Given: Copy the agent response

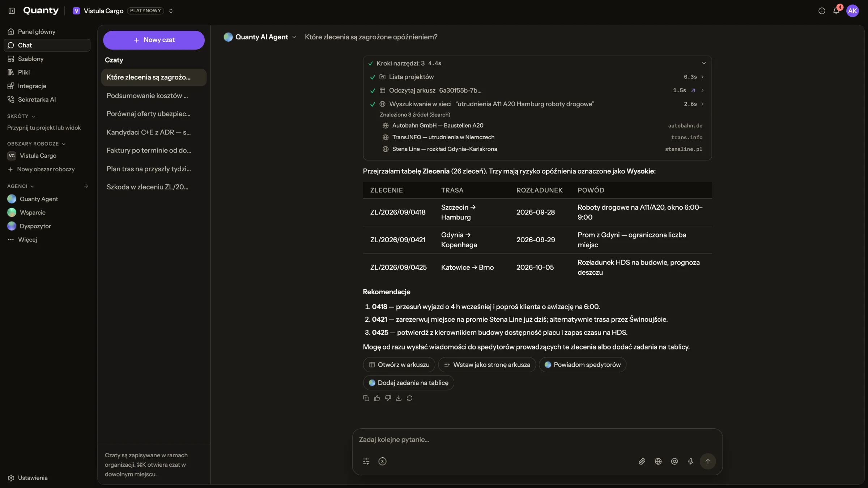Looking at the screenshot, I should pos(366,398).
